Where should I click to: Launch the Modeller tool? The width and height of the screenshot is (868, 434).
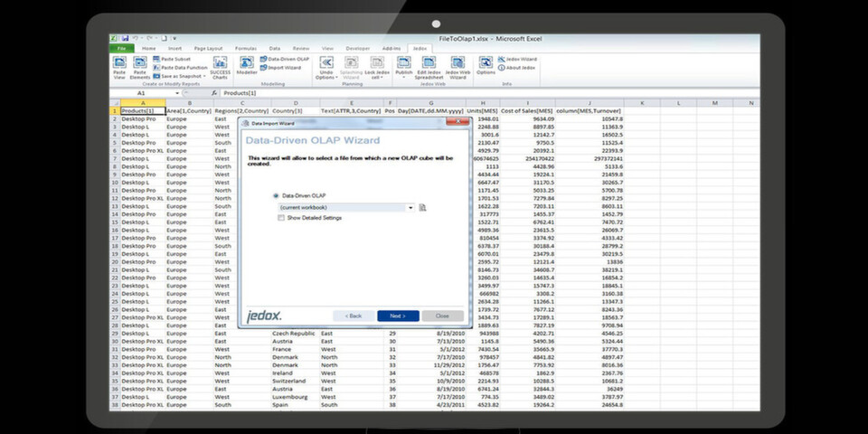point(247,65)
